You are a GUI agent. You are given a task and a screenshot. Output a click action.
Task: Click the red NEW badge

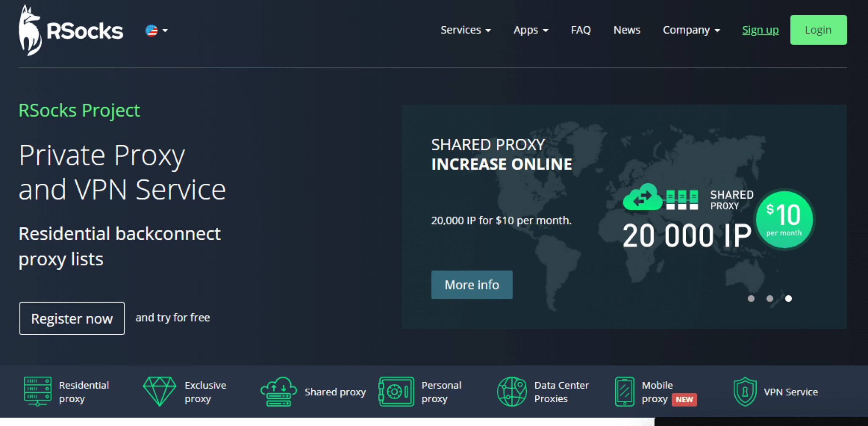click(x=684, y=399)
